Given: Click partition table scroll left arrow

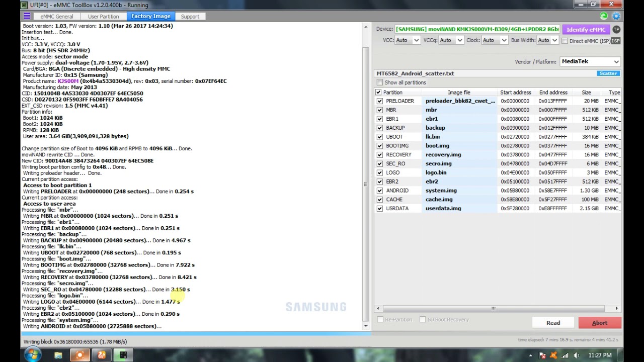Looking at the screenshot, I should point(378,308).
